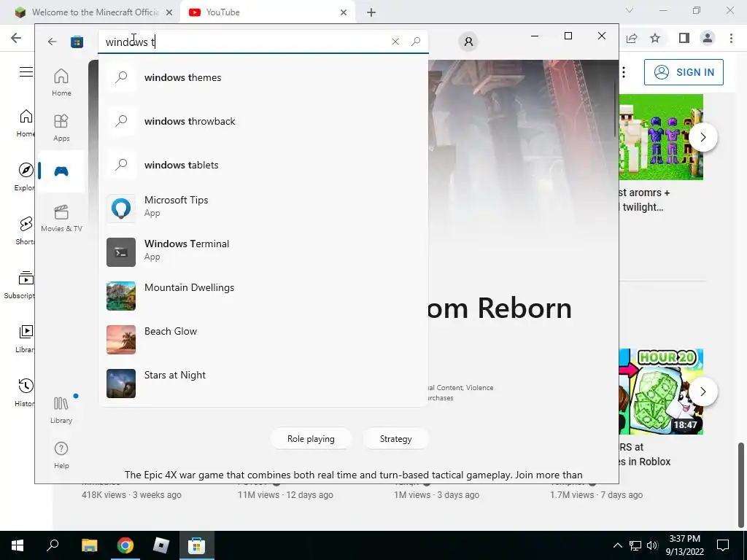The width and height of the screenshot is (747, 560).
Task: Bookmark this page with star icon
Action: pyautogui.click(x=655, y=38)
